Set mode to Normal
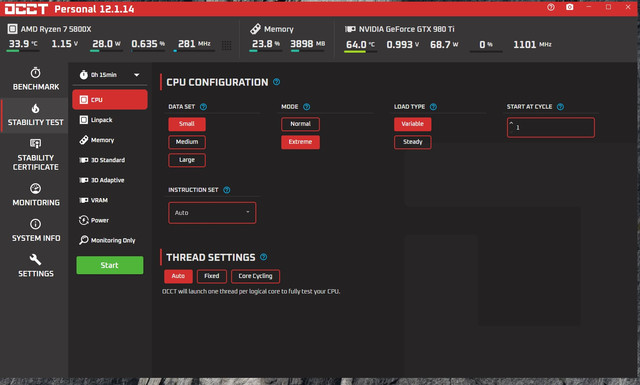Viewport: 640px width, 385px height. 300,124
